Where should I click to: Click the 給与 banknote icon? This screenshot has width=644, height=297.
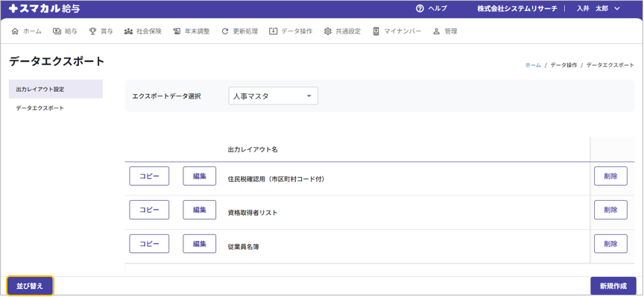(57, 31)
